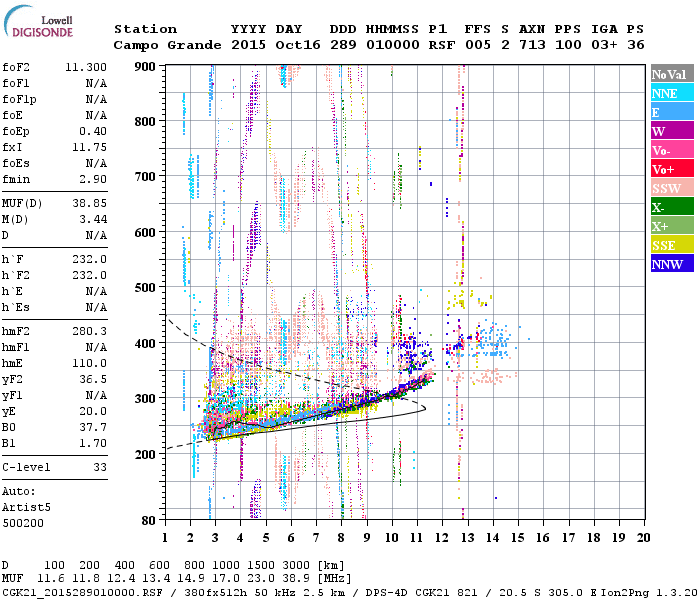Select the X+ light green legend swatch

(672, 226)
